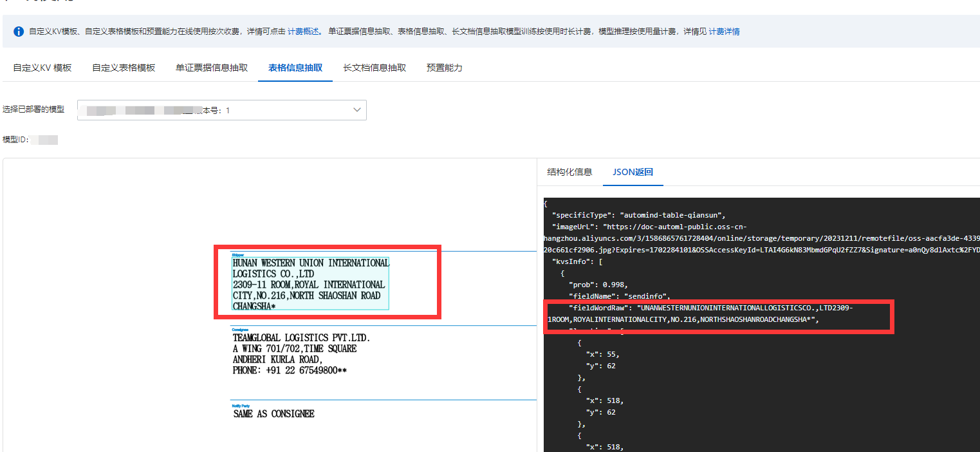
Task: Click the ANDHERI KURLA ROAD, line
Action: 277,360
